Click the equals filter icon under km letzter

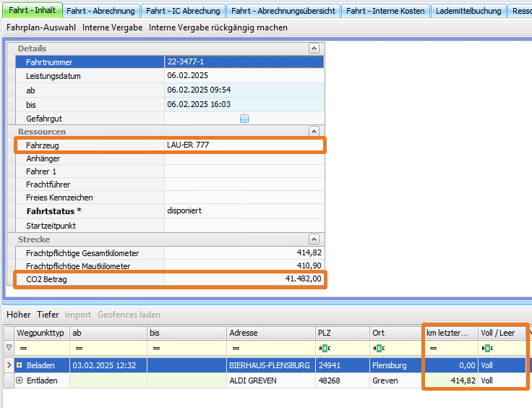point(432,347)
